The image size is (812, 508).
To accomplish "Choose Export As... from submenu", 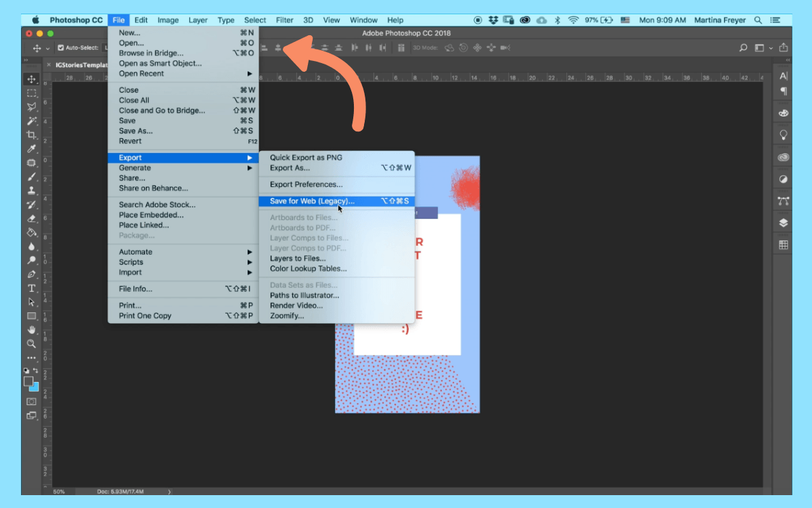I will tap(336, 168).
